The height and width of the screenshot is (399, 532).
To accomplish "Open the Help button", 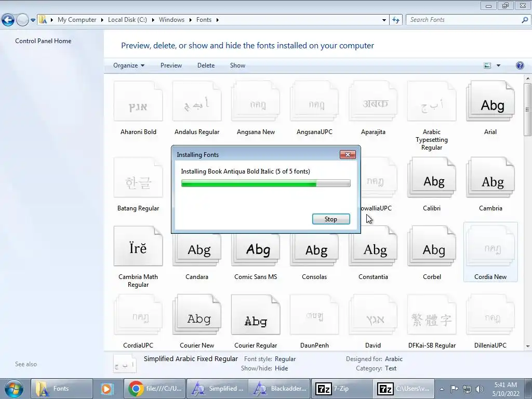I will point(520,65).
